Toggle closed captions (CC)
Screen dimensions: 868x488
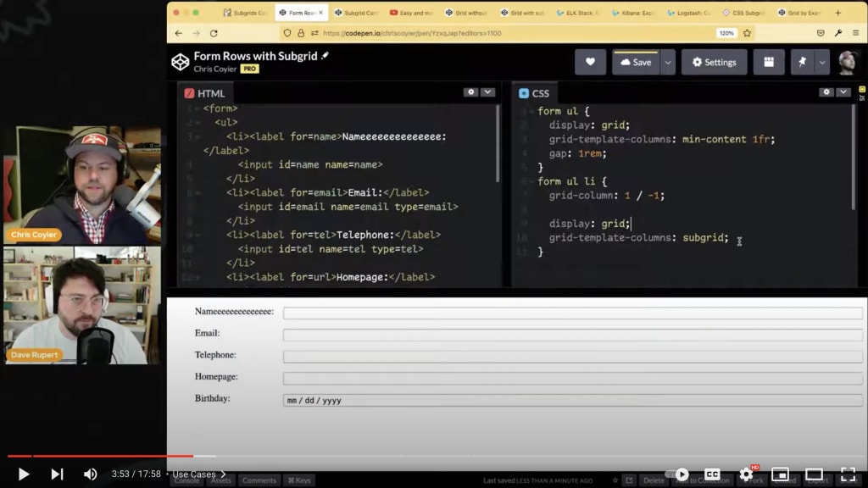click(712, 474)
